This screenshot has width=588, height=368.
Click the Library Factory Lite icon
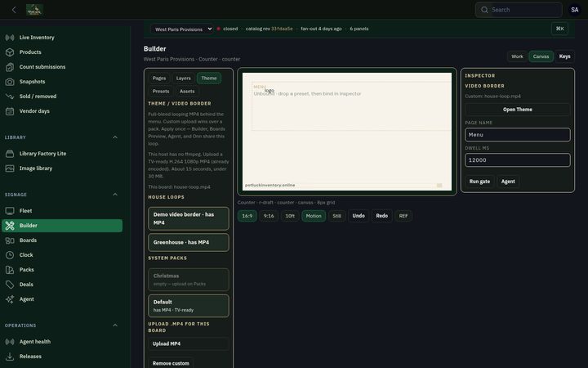point(10,154)
